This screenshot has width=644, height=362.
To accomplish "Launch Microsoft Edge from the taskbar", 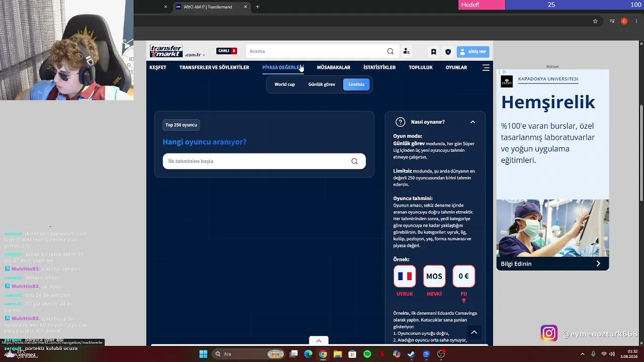I will pyautogui.click(x=308, y=354).
